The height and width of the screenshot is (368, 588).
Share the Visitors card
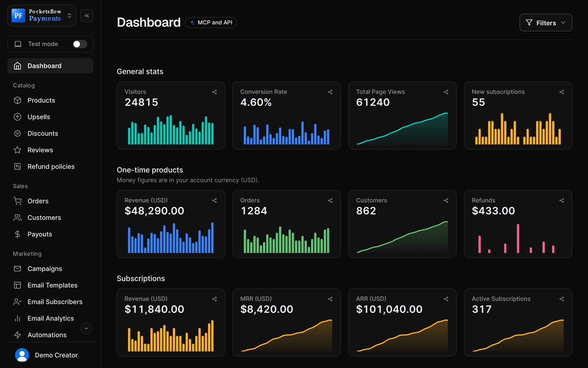214,92
